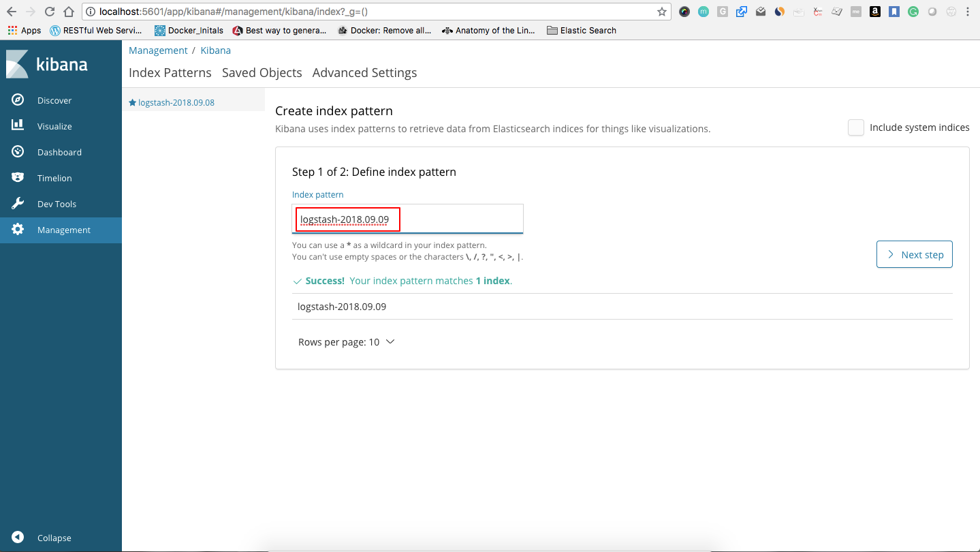Collapse the sidebar with arrow icon
This screenshot has height=552, width=980.
point(18,537)
